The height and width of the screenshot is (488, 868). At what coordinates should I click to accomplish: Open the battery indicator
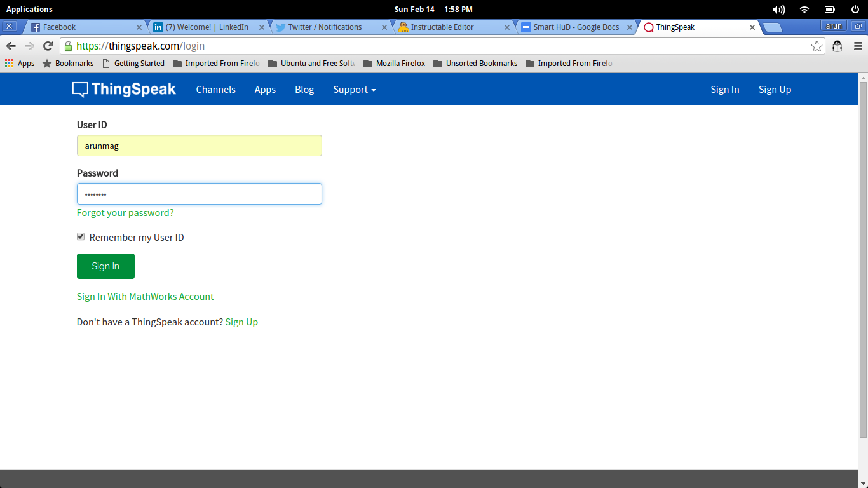coord(829,10)
